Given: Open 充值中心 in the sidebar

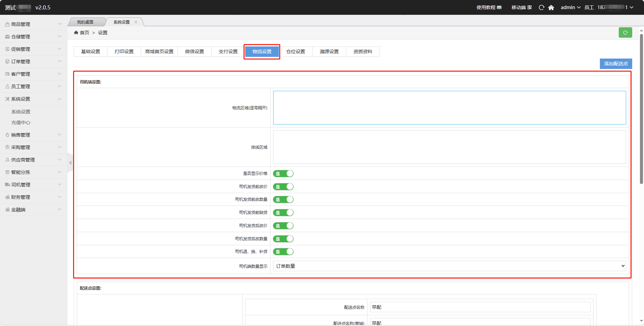Looking at the screenshot, I should (x=21, y=122).
